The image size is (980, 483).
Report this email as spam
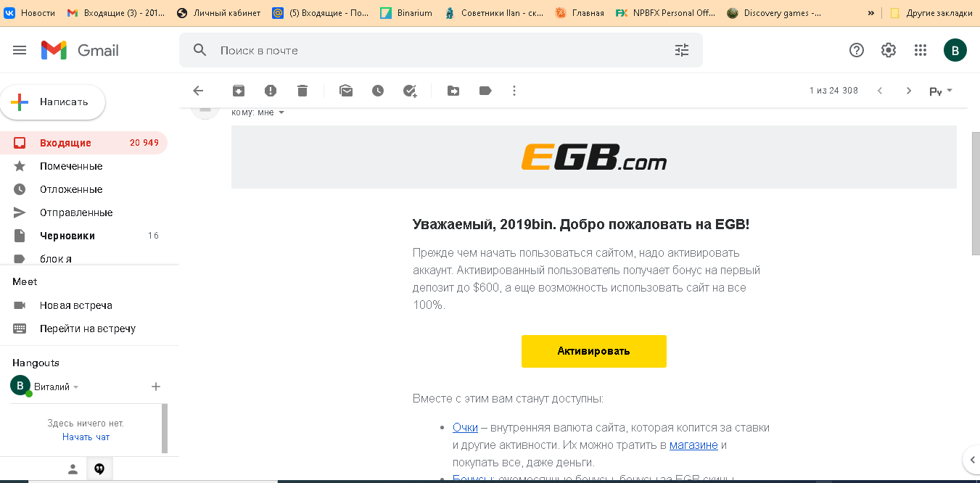(271, 91)
